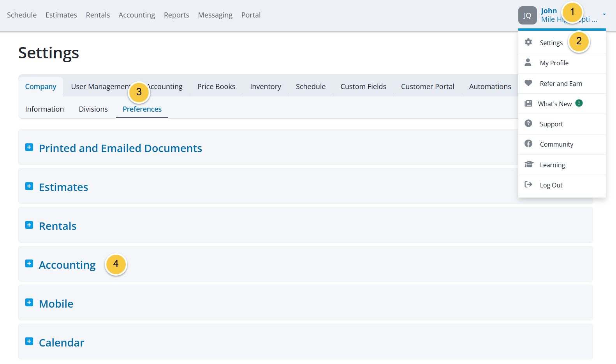616x364 pixels.
Task: Select the Divisions sub-tab
Action: (x=93, y=109)
